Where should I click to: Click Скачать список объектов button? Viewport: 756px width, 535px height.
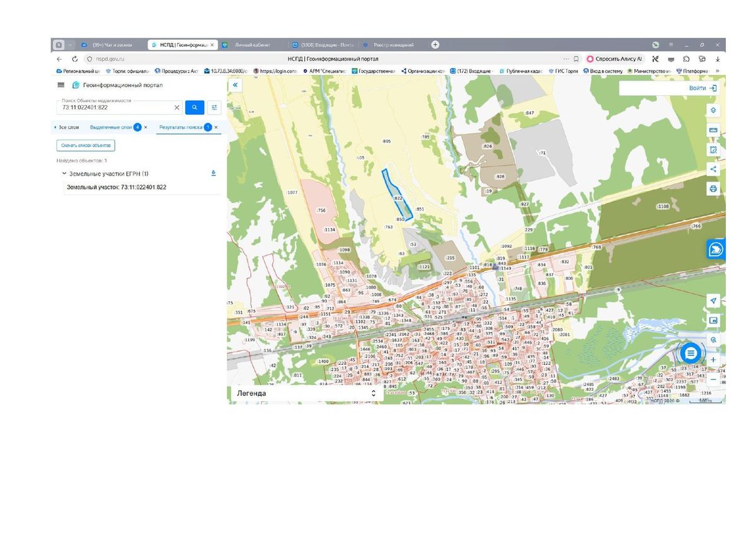coord(86,146)
